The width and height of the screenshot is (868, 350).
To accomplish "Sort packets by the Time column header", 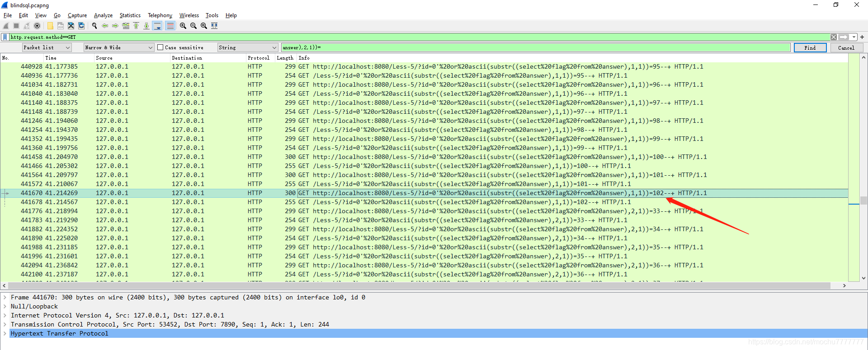I will point(69,58).
